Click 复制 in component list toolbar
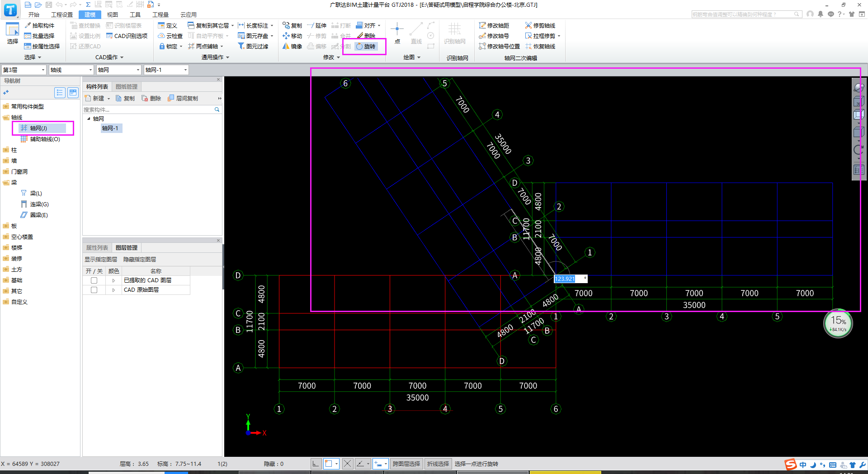Screen dimensions: 868x474 coord(125,98)
